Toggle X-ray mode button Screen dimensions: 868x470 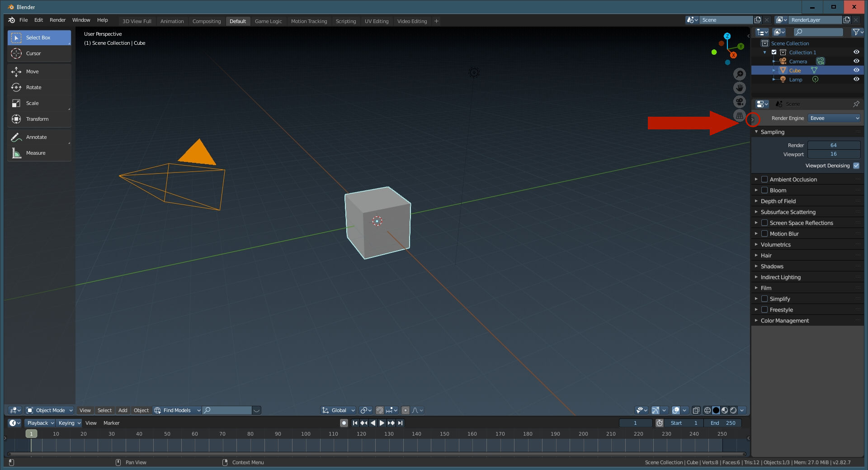coord(696,410)
